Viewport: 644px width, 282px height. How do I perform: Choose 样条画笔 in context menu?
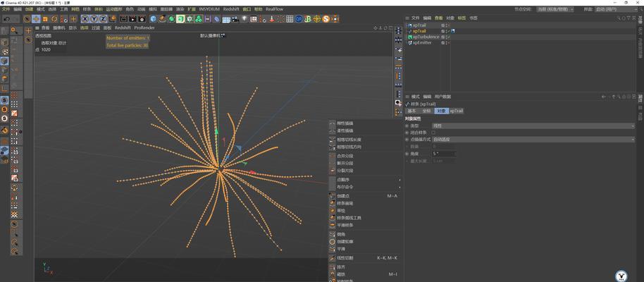(364, 203)
